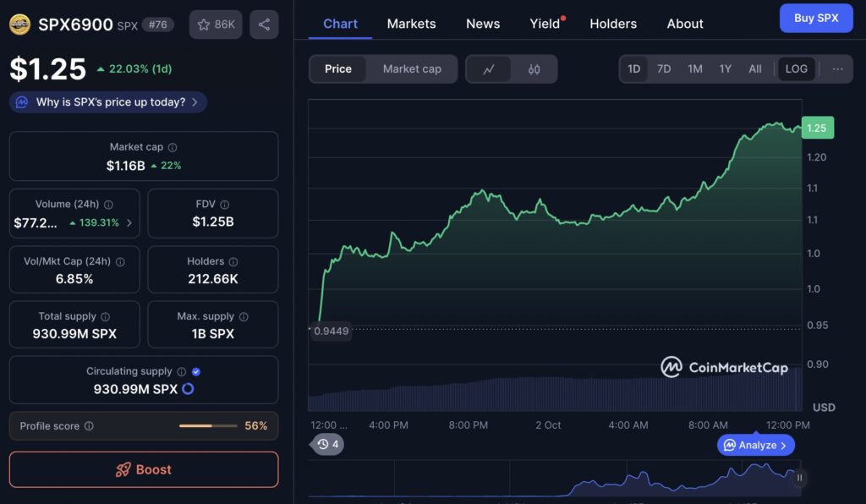Select Market cap chart mode

coord(412,69)
